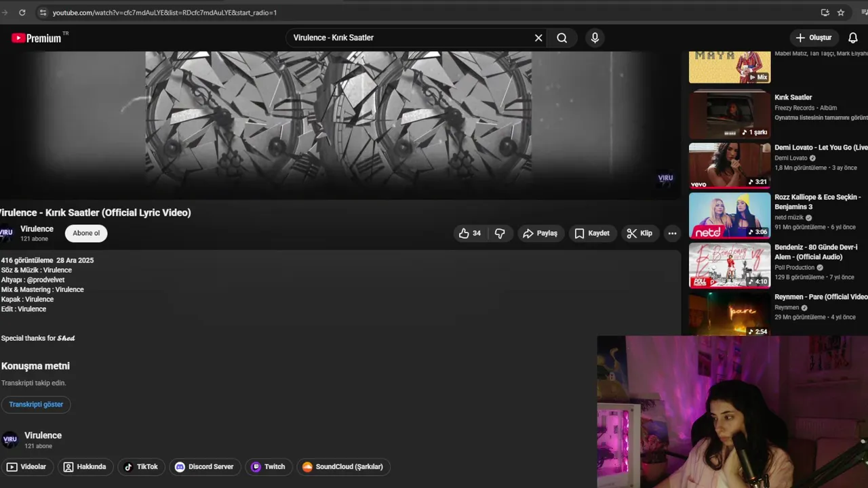Viewport: 868px width, 488px height.
Task: Dislike the video with thumbs down
Action: coord(500,233)
